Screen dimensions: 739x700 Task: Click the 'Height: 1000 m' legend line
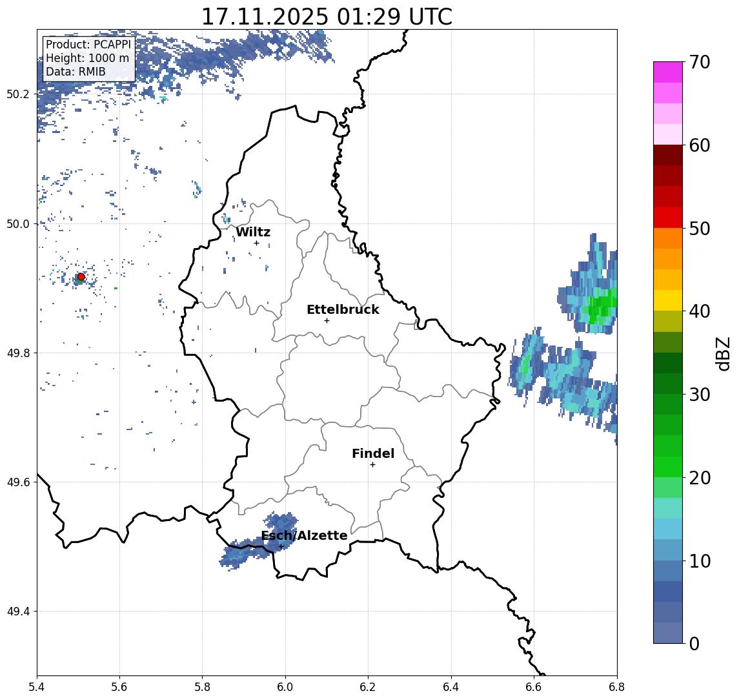[87, 58]
